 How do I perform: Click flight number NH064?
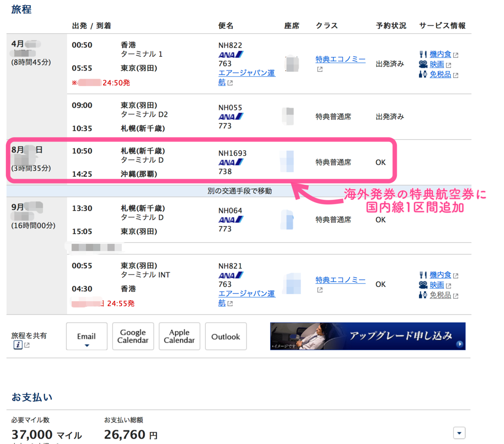click(x=230, y=211)
